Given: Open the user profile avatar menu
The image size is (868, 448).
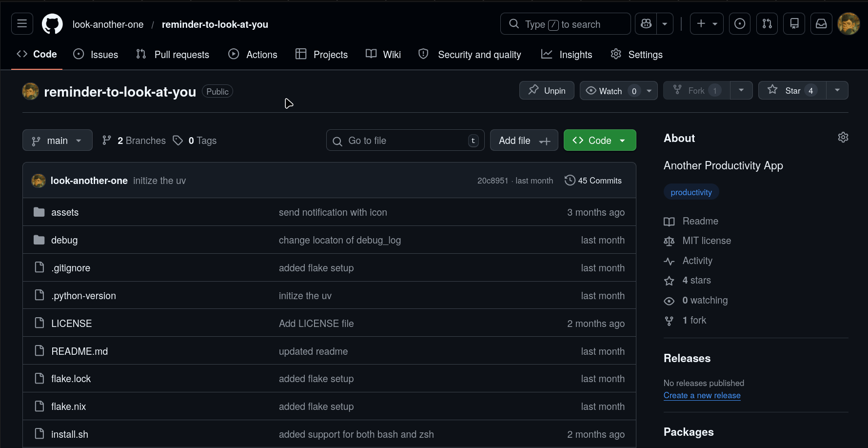Looking at the screenshot, I should point(848,24).
